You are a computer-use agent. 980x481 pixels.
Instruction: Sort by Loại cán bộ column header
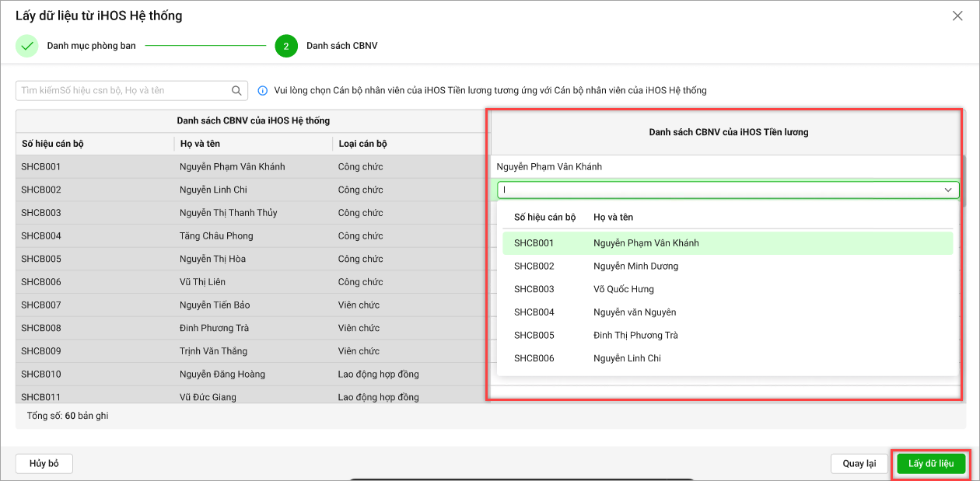pos(362,144)
